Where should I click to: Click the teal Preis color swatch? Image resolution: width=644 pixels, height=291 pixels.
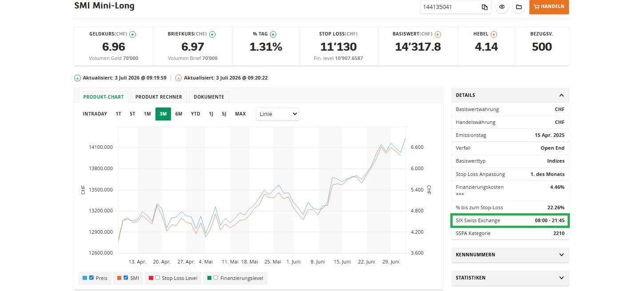[85, 278]
